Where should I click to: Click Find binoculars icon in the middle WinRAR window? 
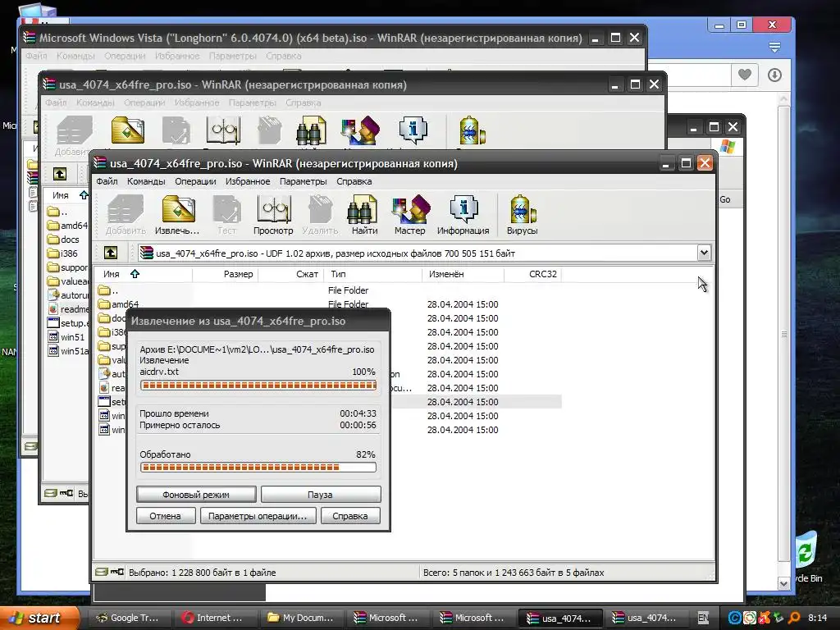pos(311,131)
